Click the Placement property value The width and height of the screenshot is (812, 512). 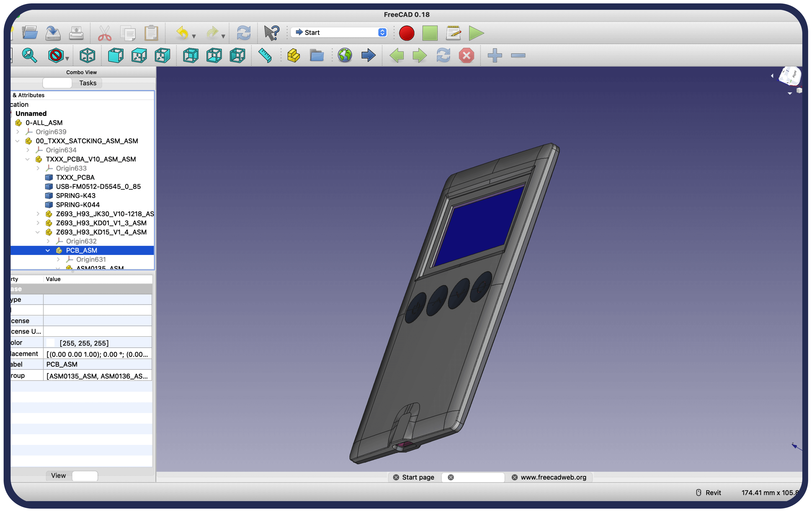click(97, 354)
